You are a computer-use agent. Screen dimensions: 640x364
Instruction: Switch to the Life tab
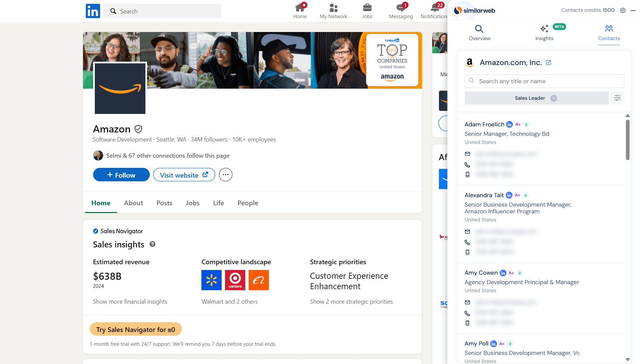point(219,203)
